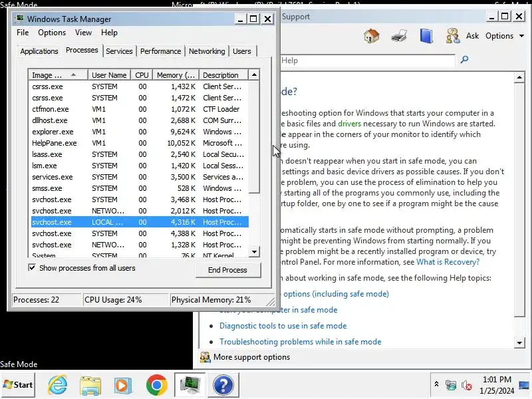
Task: Open Internet Explorer from taskbar
Action: [58, 385]
